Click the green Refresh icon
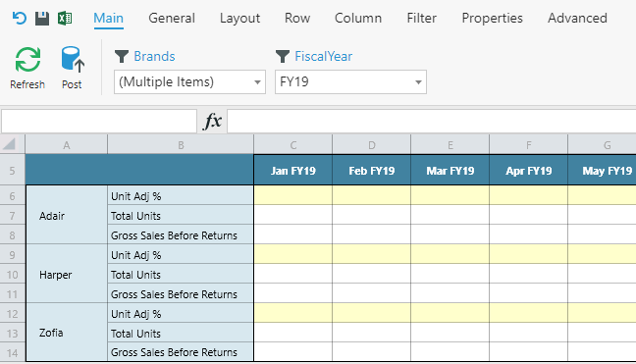Image resolution: width=636 pixels, height=364 pixels. (x=27, y=60)
